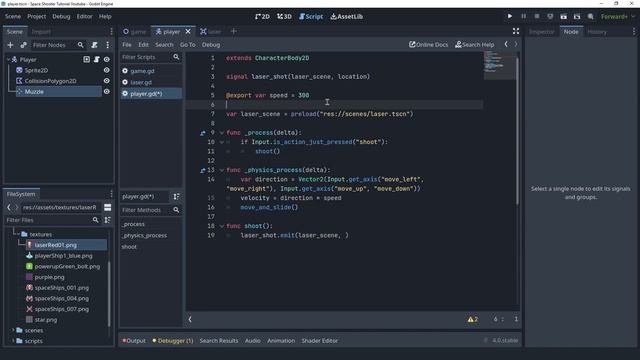
Task: Toggle FileSystem split mode icon
Action: pos(107,207)
